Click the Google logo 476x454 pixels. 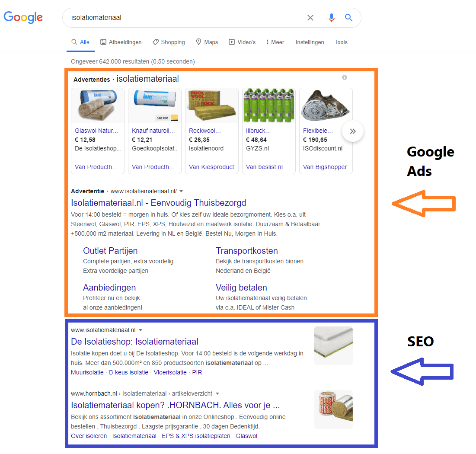(23, 17)
